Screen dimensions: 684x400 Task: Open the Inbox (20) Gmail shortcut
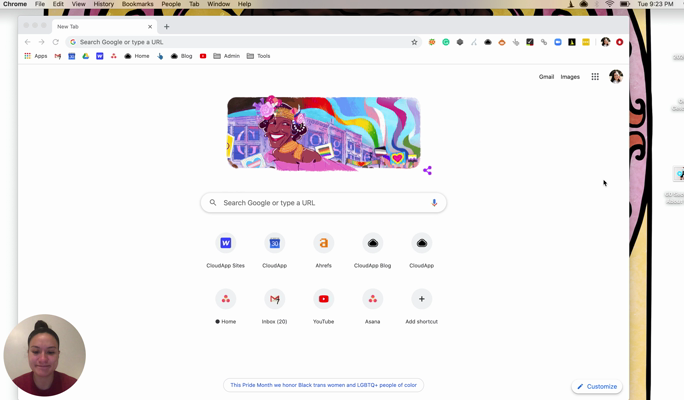point(274,299)
